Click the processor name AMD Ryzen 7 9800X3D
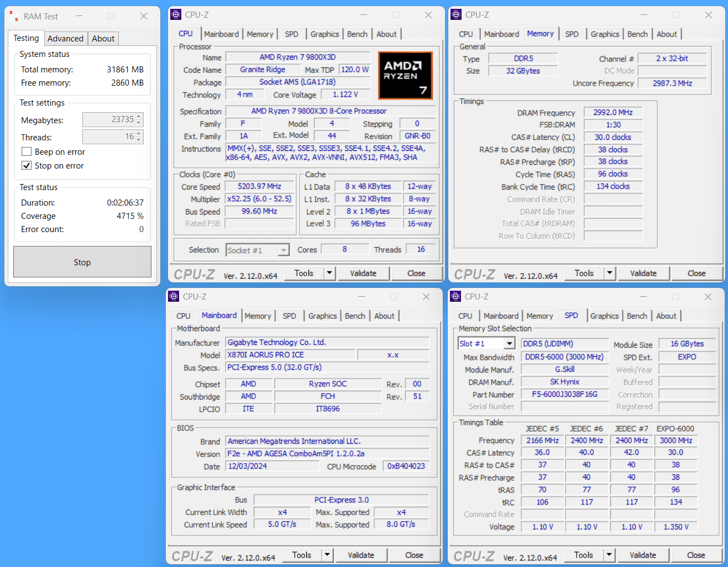This screenshot has height=567, width=728. tap(297, 57)
